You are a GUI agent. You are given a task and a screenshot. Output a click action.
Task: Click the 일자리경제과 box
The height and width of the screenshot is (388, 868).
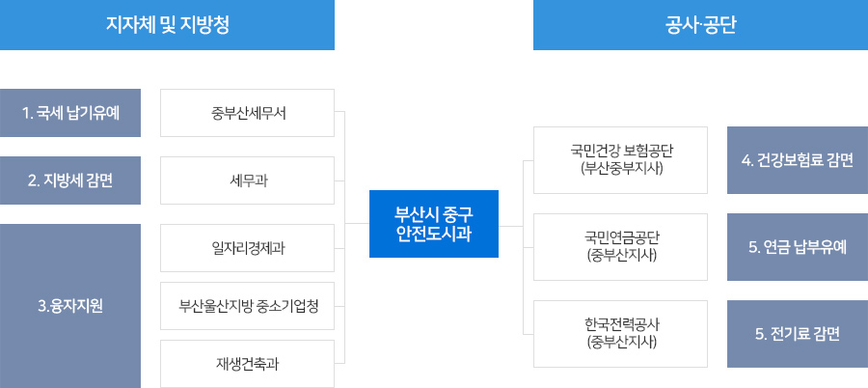pyautogui.click(x=248, y=248)
